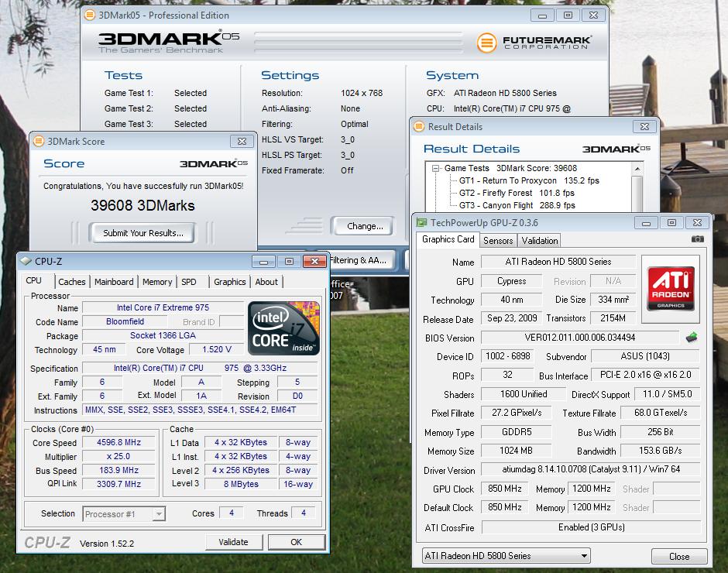The width and height of the screenshot is (728, 573).
Task: Click the Bus Interface PCI-E 2.0 x16 value
Action: (645, 375)
